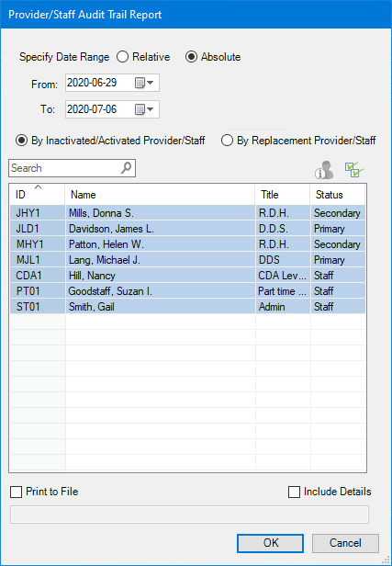The height and width of the screenshot is (566, 392).
Task: Click R.D.H. title for Patton, Helen
Action: click(283, 244)
